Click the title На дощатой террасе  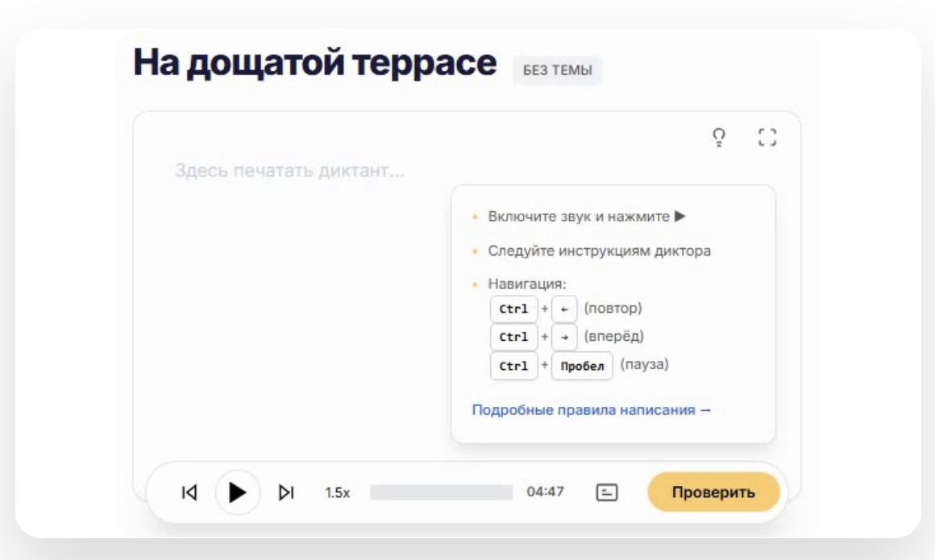tap(314, 63)
